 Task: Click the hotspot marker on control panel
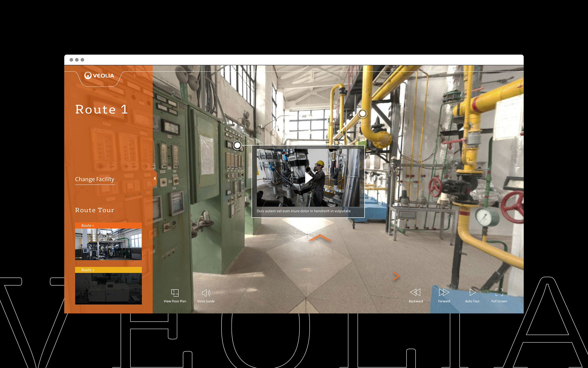coord(237,145)
